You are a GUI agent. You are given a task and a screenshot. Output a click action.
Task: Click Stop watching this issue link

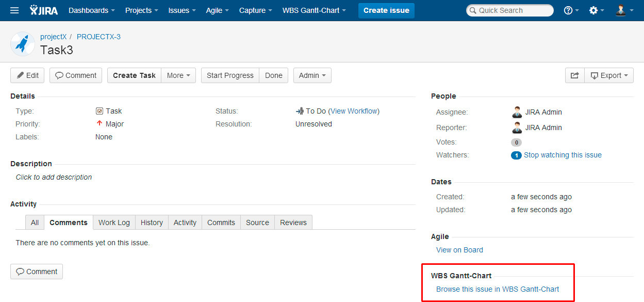click(563, 155)
